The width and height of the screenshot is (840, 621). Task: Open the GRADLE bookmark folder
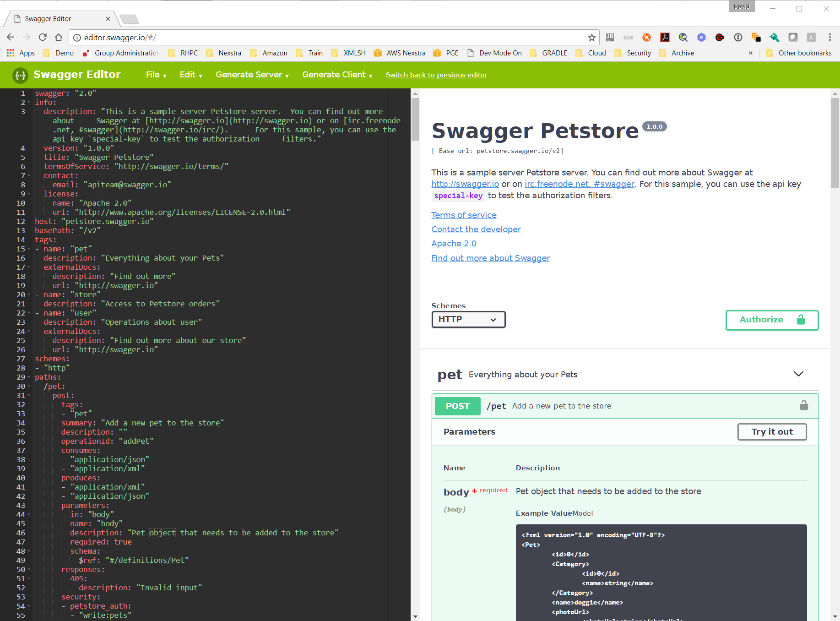pyautogui.click(x=548, y=53)
